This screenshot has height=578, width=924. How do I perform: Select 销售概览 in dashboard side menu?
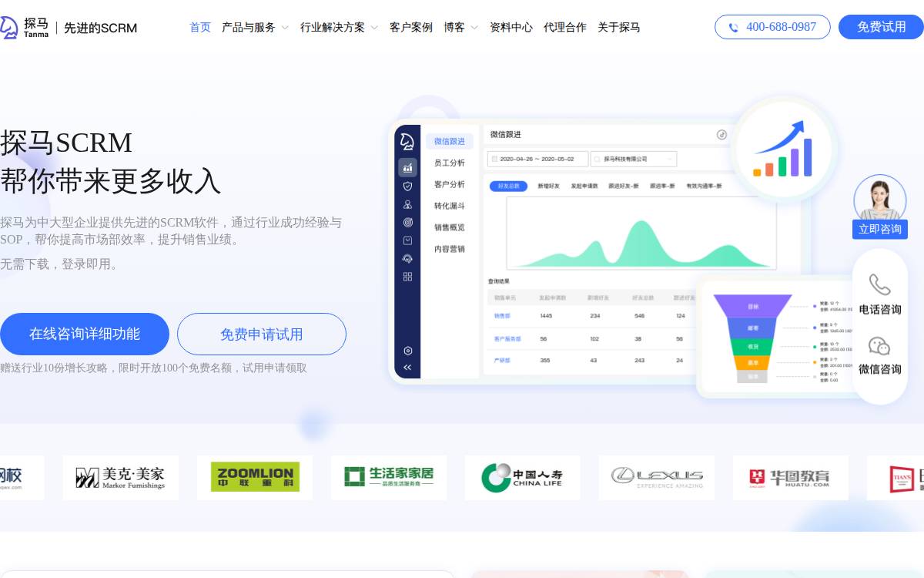tap(450, 227)
